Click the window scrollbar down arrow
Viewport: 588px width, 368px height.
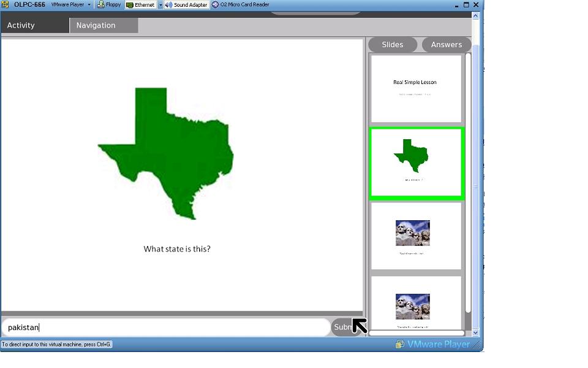click(475, 332)
